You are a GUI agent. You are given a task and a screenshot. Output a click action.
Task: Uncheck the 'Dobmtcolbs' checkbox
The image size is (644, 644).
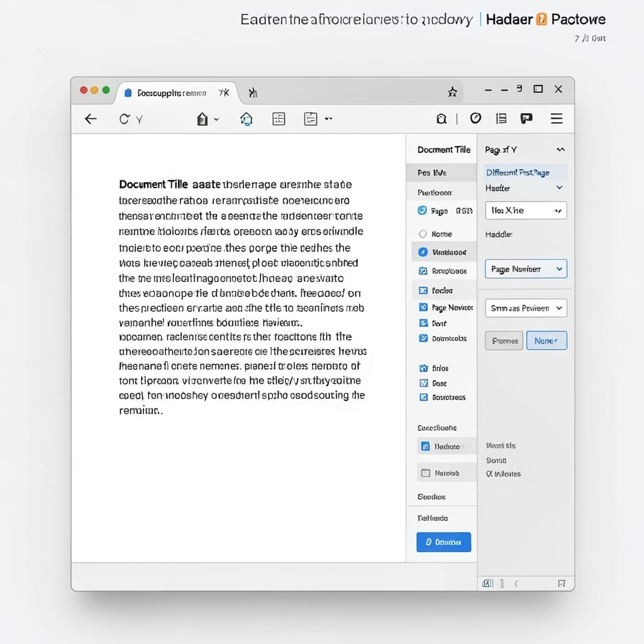point(423,338)
